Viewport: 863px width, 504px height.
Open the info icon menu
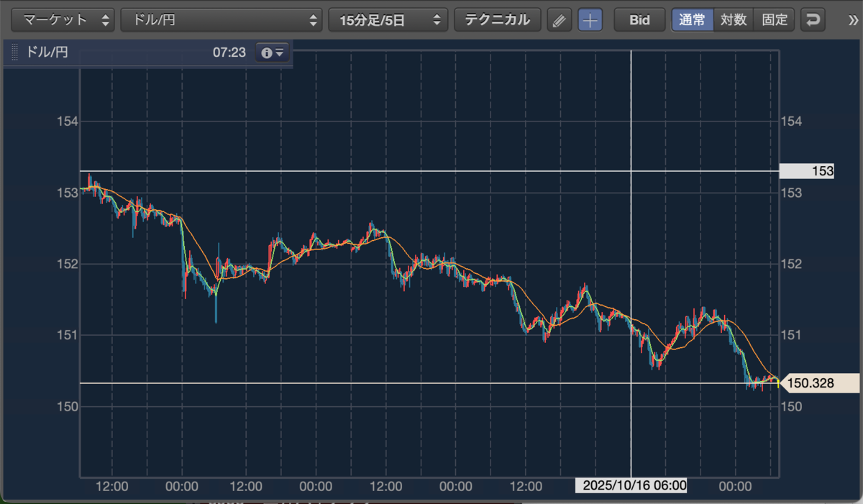pyautogui.click(x=273, y=52)
